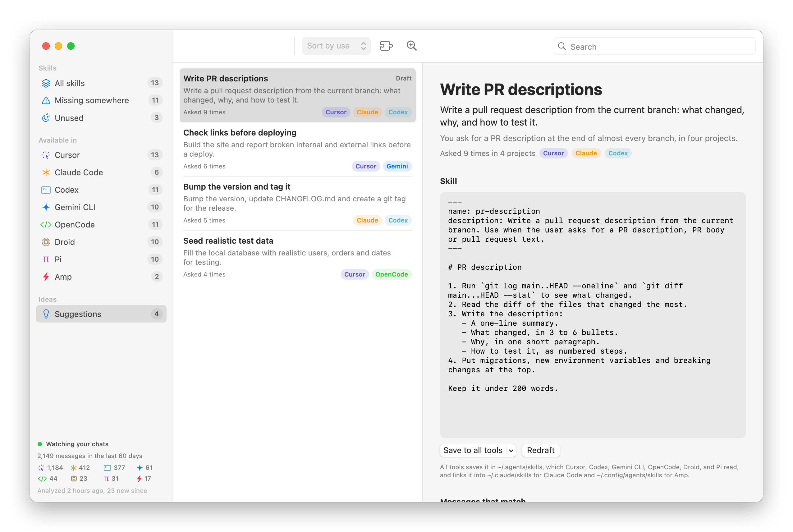Screen dimensions: 793x532
Task: Filter by Gemini CLI in sidebar
Action: pos(101,207)
